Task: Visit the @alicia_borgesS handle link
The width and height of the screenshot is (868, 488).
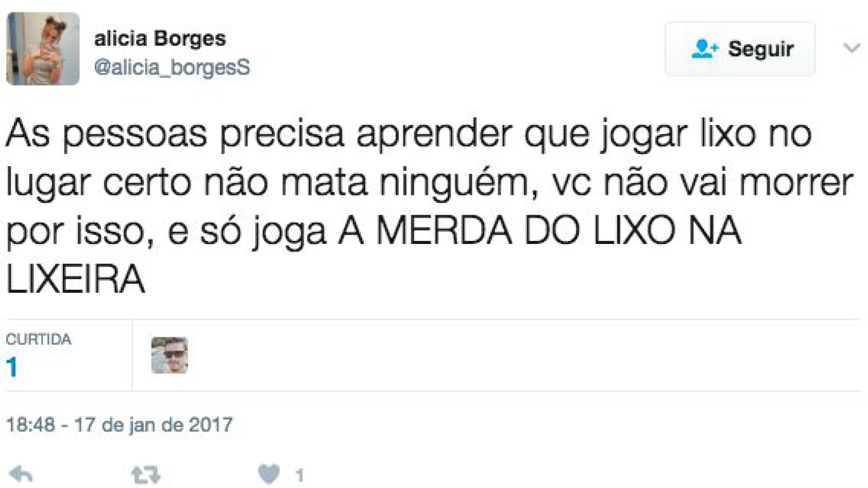Action: (172, 67)
